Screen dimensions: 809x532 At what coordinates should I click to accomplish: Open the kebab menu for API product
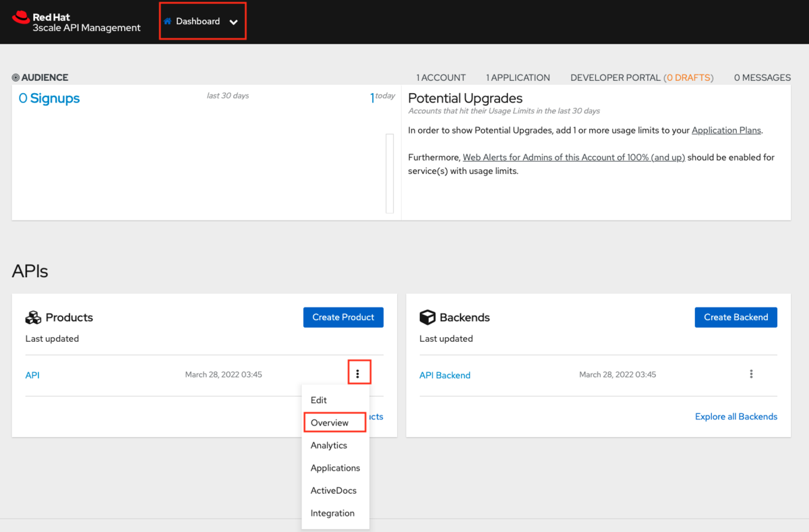click(x=357, y=374)
